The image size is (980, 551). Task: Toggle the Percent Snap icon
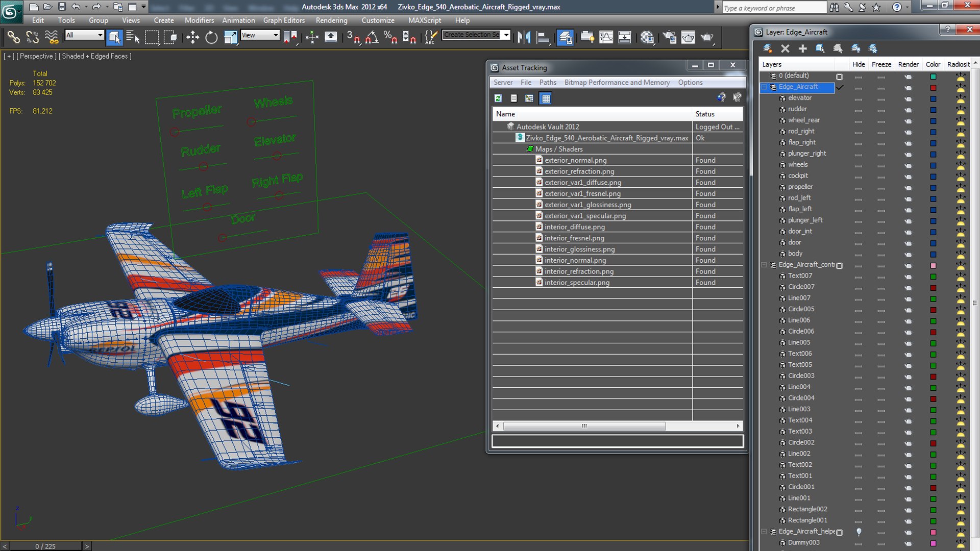tap(391, 37)
